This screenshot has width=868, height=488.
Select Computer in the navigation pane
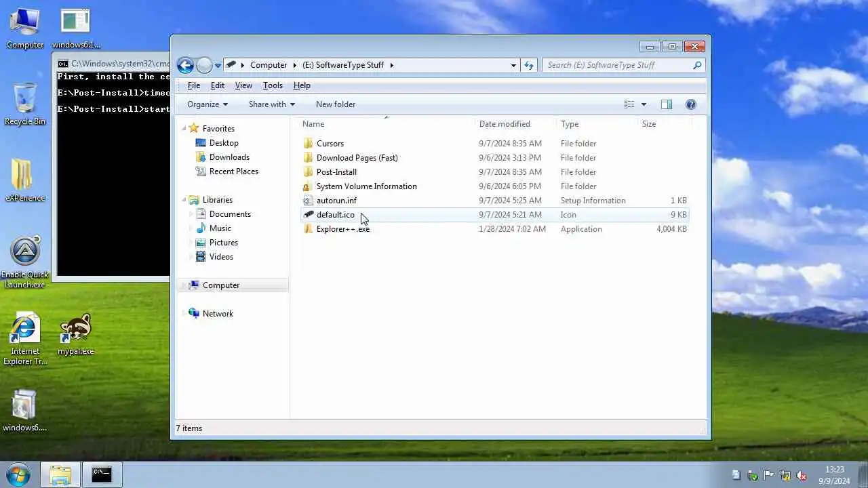pos(221,285)
